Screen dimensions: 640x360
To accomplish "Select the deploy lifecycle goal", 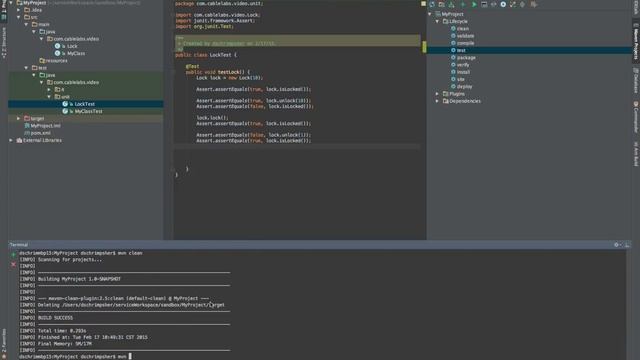I will pyautogui.click(x=464, y=87).
